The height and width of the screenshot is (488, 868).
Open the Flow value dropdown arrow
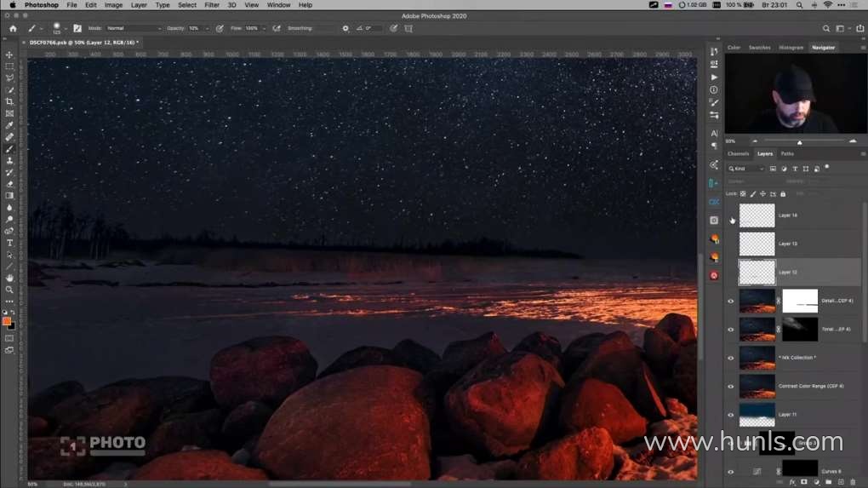click(x=264, y=28)
